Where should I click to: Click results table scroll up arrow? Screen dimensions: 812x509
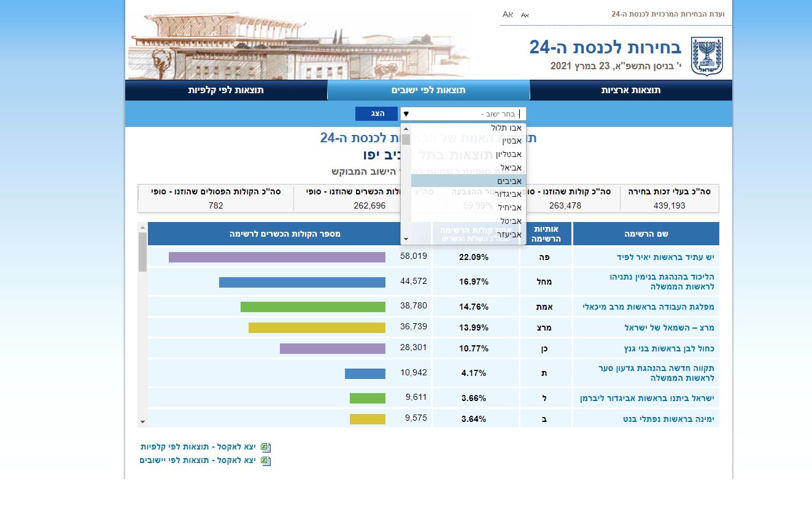(142, 227)
